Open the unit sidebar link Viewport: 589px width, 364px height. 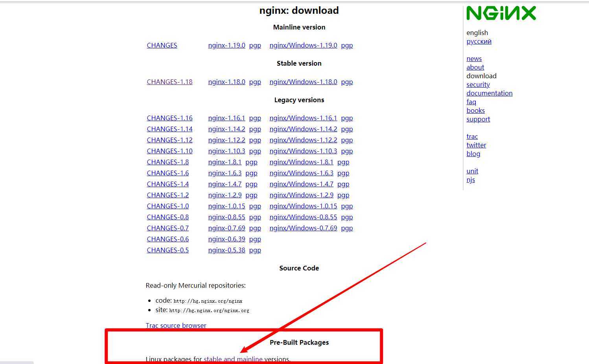[472, 171]
